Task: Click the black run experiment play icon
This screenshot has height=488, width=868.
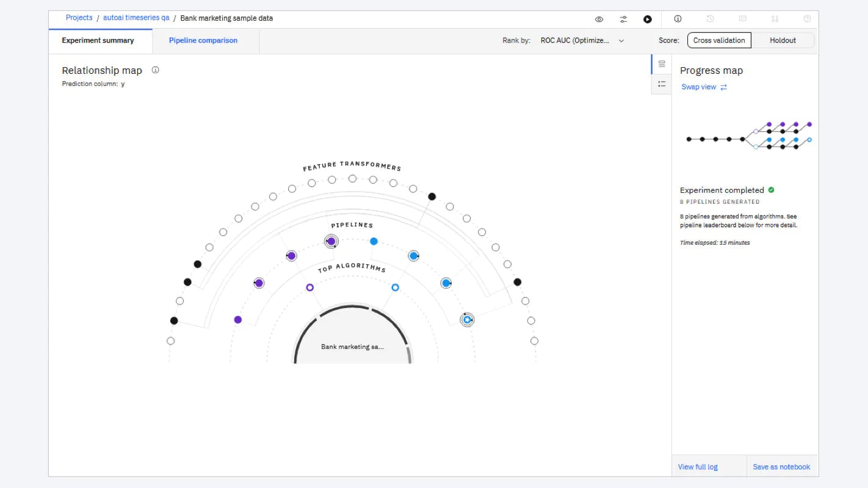Action: click(648, 19)
